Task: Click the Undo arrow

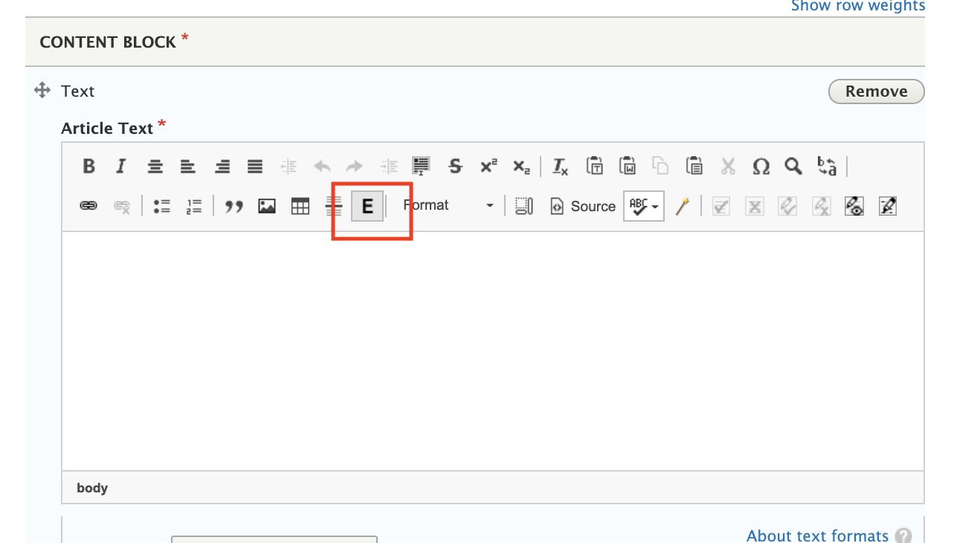Action: (x=322, y=166)
